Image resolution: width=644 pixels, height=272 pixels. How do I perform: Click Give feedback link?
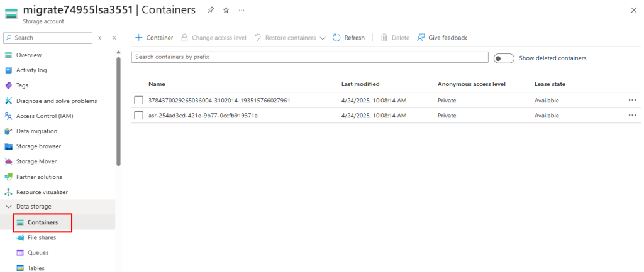pos(448,38)
